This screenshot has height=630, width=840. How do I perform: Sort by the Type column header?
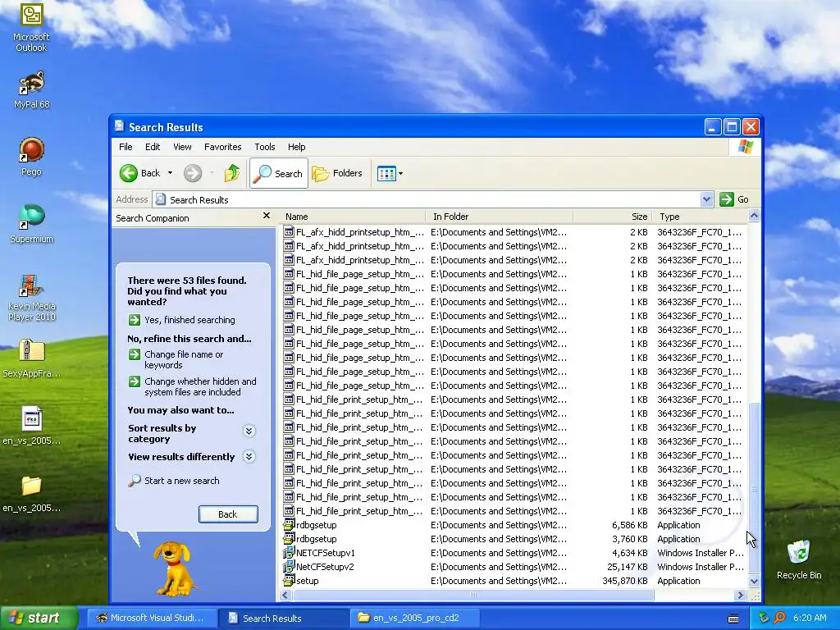[701, 217]
